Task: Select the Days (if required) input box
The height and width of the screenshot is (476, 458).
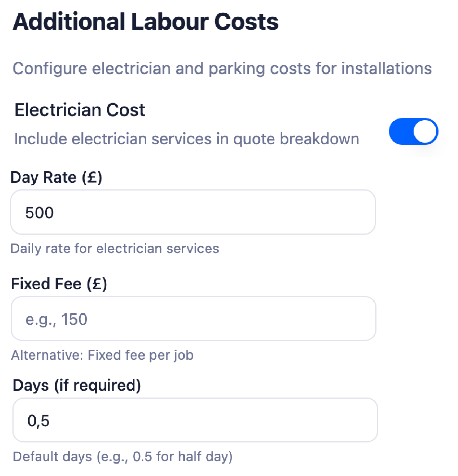Action: click(x=195, y=420)
